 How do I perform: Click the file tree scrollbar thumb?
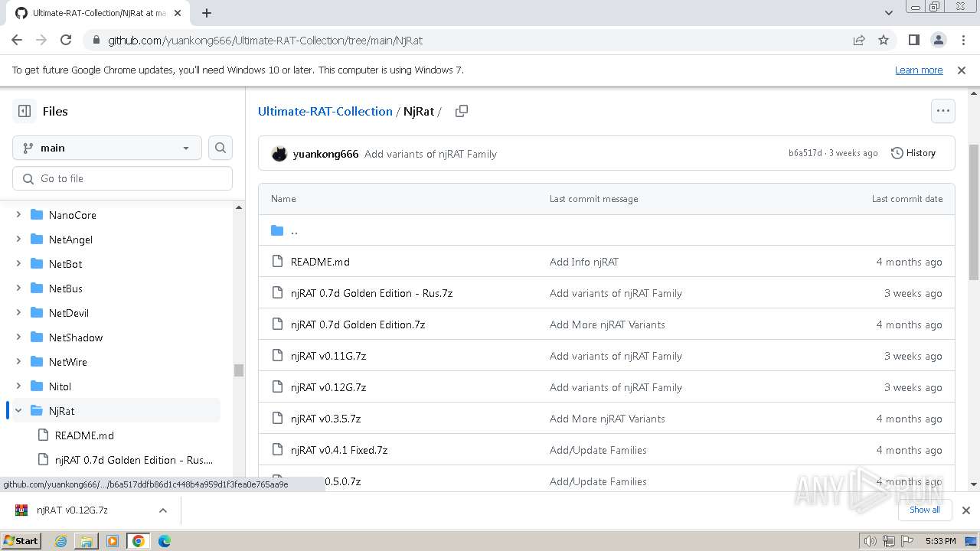238,370
